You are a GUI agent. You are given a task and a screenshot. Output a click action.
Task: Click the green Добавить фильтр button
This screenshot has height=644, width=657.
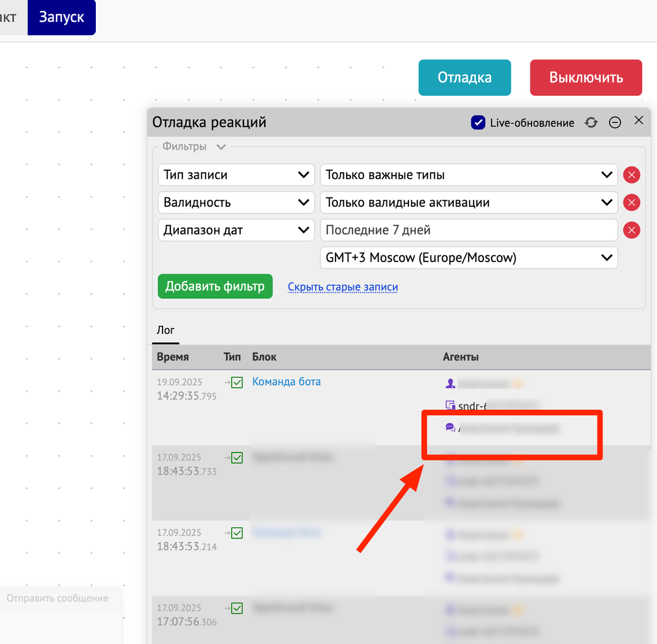point(215,286)
